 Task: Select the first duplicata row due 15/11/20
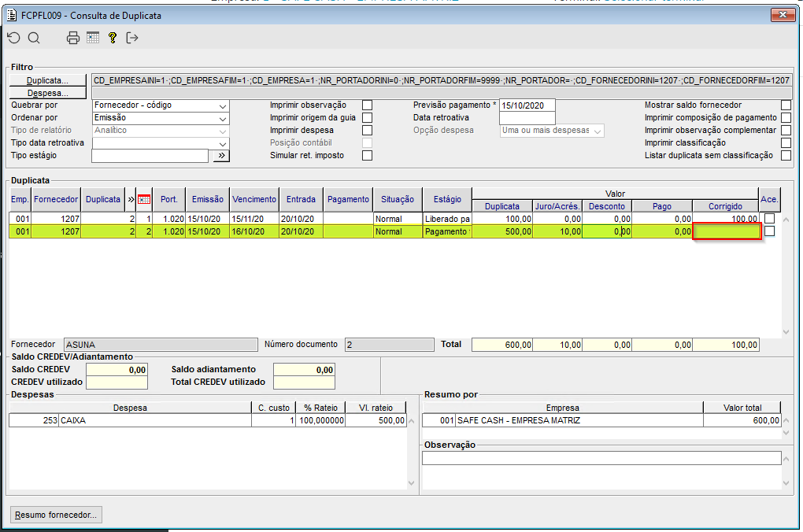254,219
